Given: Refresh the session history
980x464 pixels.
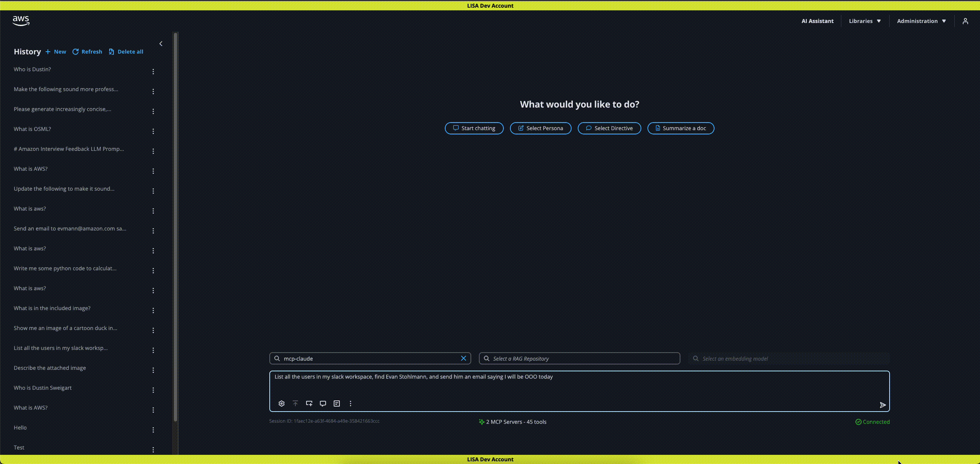Looking at the screenshot, I should pos(87,52).
